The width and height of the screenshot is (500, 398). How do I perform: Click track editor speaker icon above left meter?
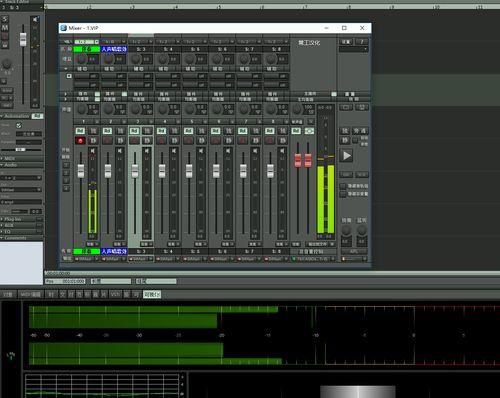click(x=35, y=19)
